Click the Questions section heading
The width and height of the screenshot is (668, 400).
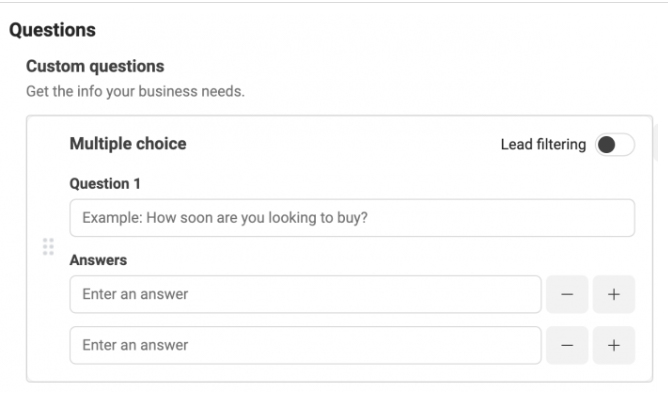tap(52, 30)
